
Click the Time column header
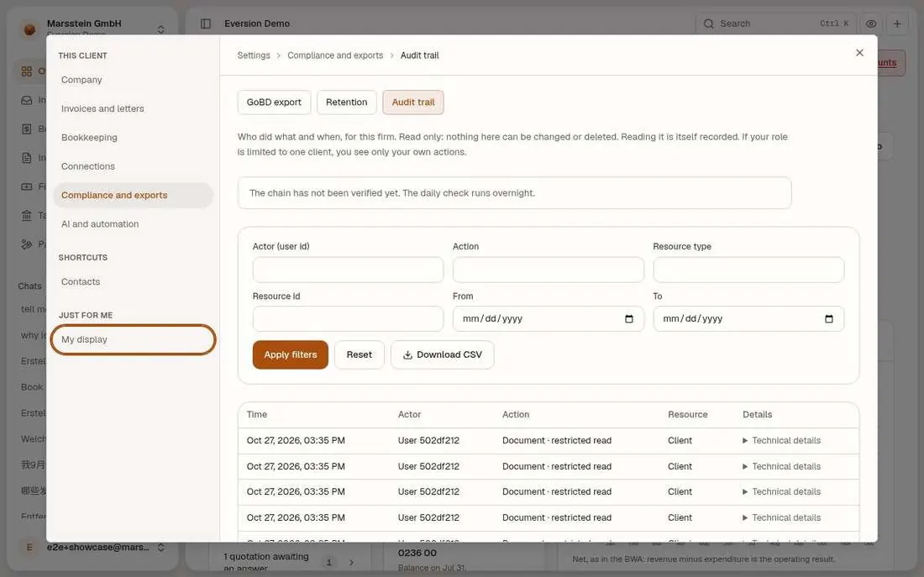257,414
